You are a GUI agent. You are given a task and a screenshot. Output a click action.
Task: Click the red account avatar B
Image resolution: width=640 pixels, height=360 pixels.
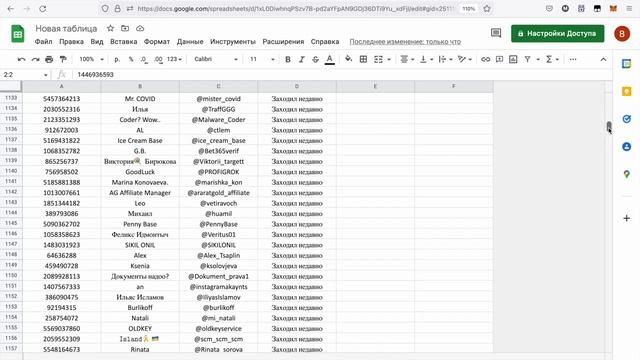622,33
